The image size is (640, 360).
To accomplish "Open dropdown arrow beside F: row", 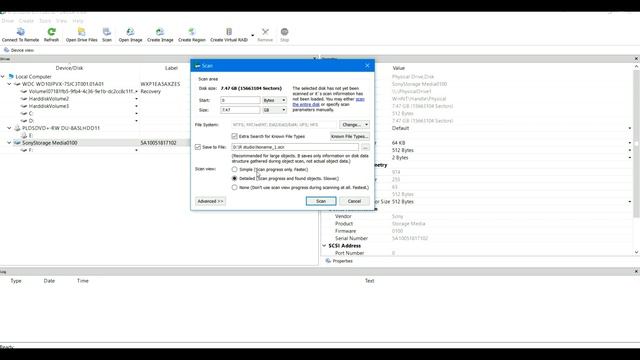I will pyautogui.click(x=136, y=150).
